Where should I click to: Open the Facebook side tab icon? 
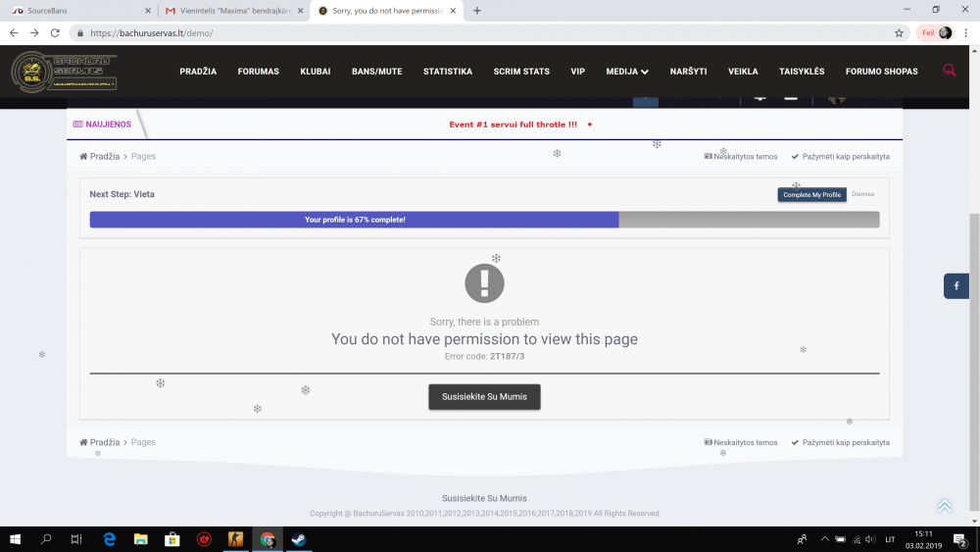(x=956, y=285)
